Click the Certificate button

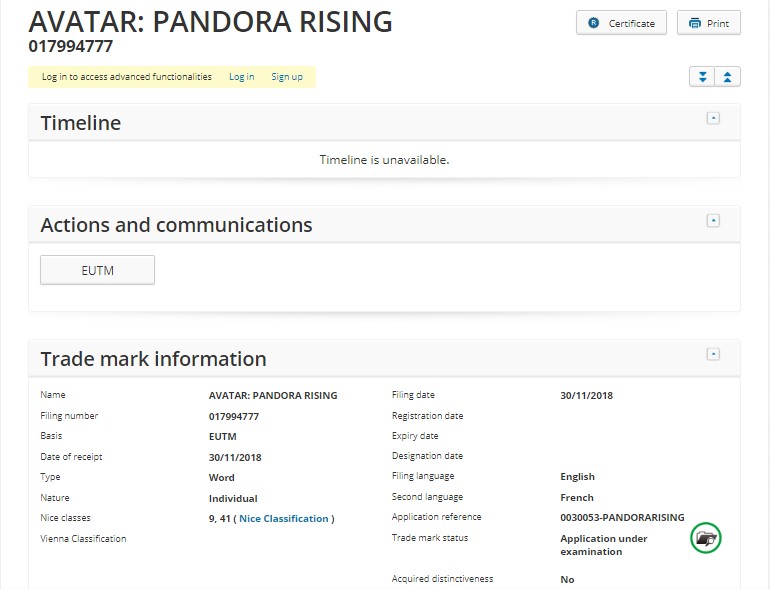tap(621, 23)
